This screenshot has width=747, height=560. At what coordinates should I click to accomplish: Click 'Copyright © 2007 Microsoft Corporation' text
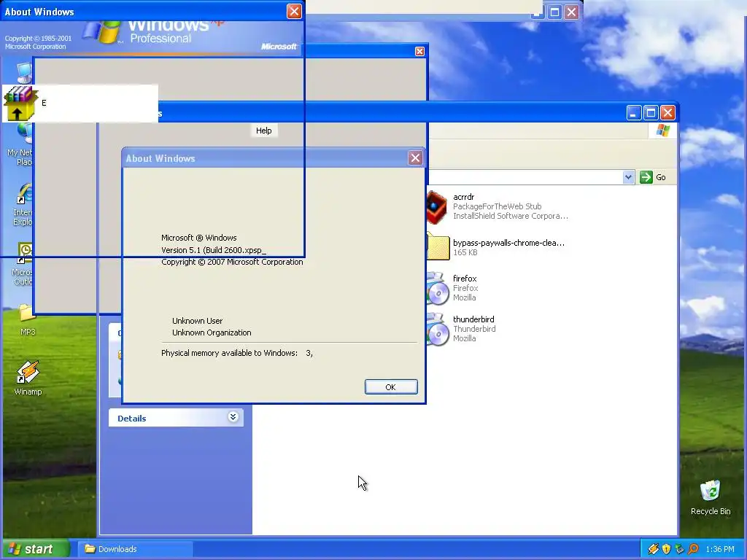232,262
